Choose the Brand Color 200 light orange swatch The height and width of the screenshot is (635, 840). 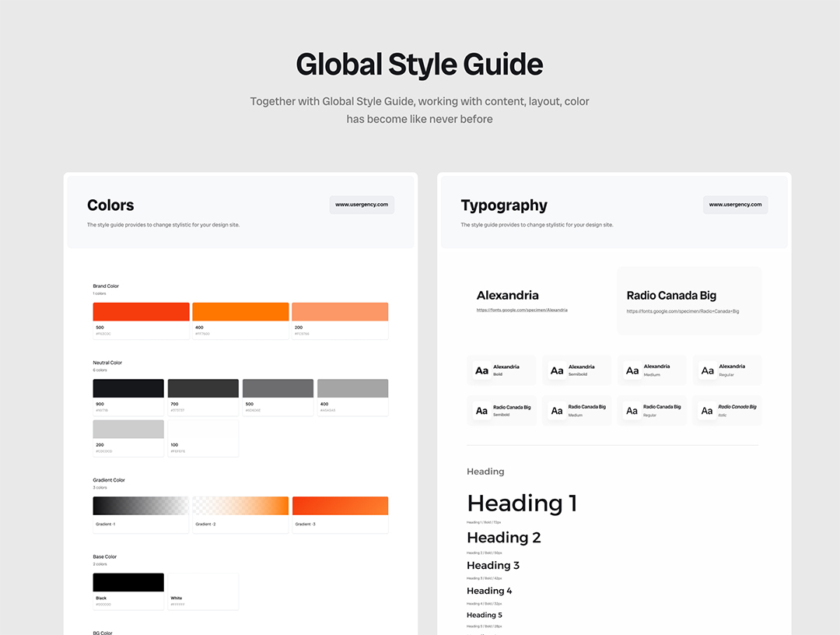pos(340,312)
